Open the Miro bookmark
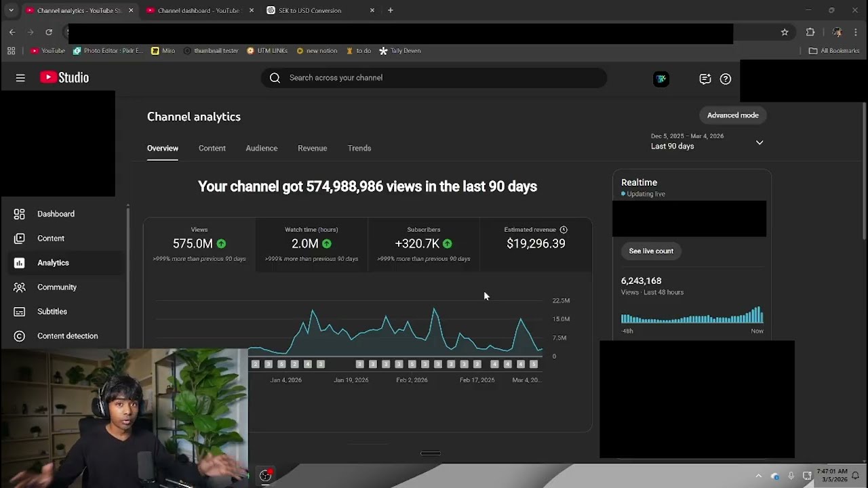This screenshot has width=868, height=488. click(x=163, y=51)
